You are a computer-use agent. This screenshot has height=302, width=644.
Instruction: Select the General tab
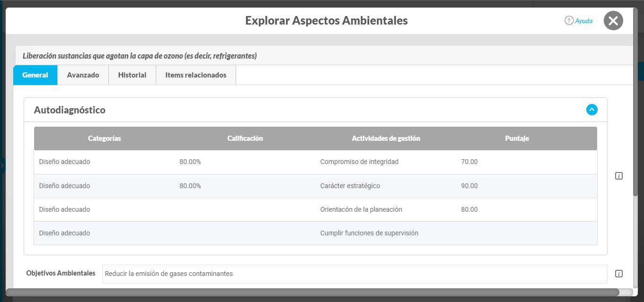pyautogui.click(x=35, y=75)
